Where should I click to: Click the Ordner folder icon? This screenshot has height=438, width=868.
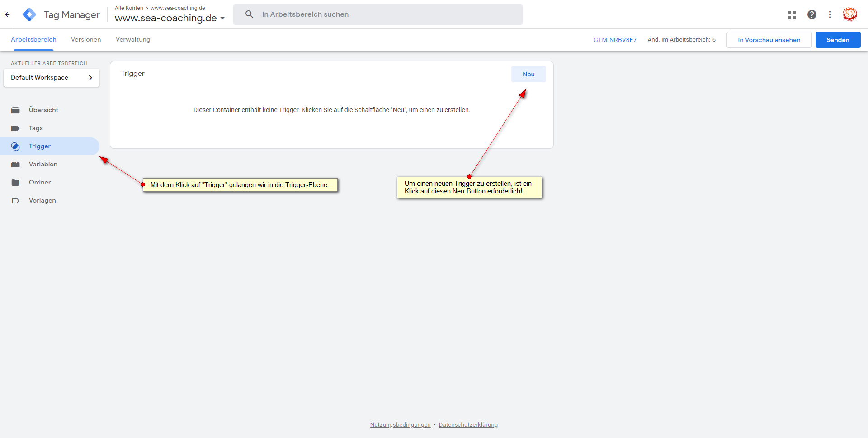tap(15, 183)
